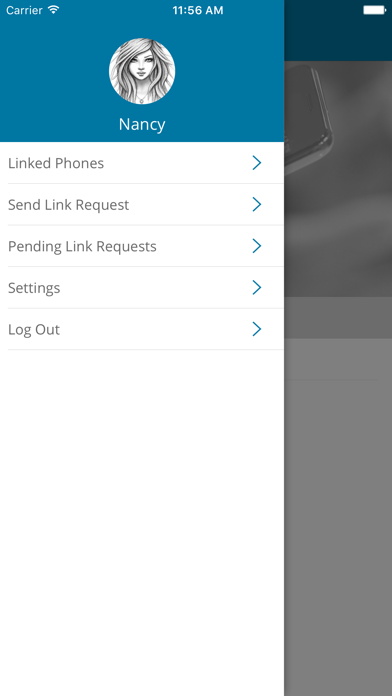Click chevron for Pending Link Requests

(x=257, y=246)
